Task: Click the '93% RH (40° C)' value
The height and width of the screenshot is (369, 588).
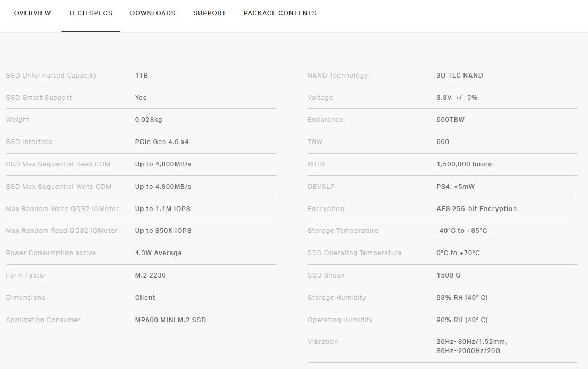Action: coord(462,298)
